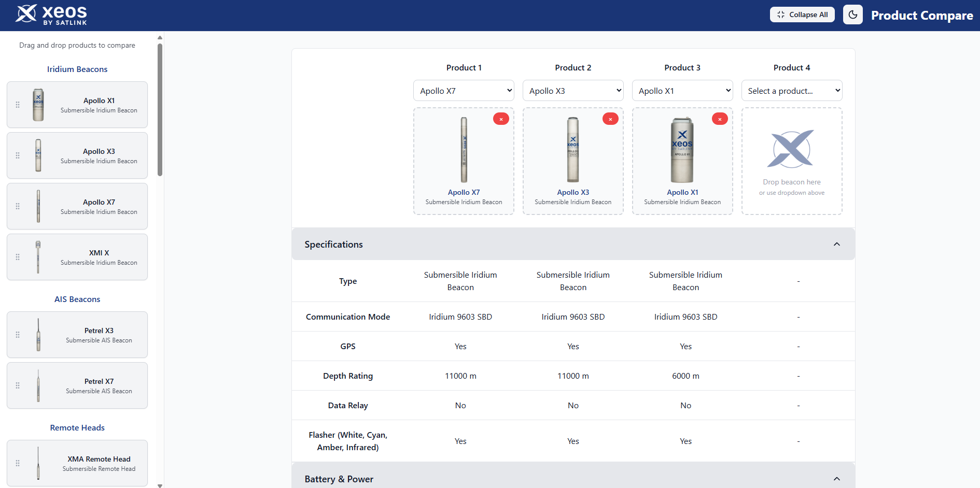Image resolution: width=980 pixels, height=488 pixels.
Task: Remove Apollo X1 from the comparison
Action: click(x=720, y=119)
